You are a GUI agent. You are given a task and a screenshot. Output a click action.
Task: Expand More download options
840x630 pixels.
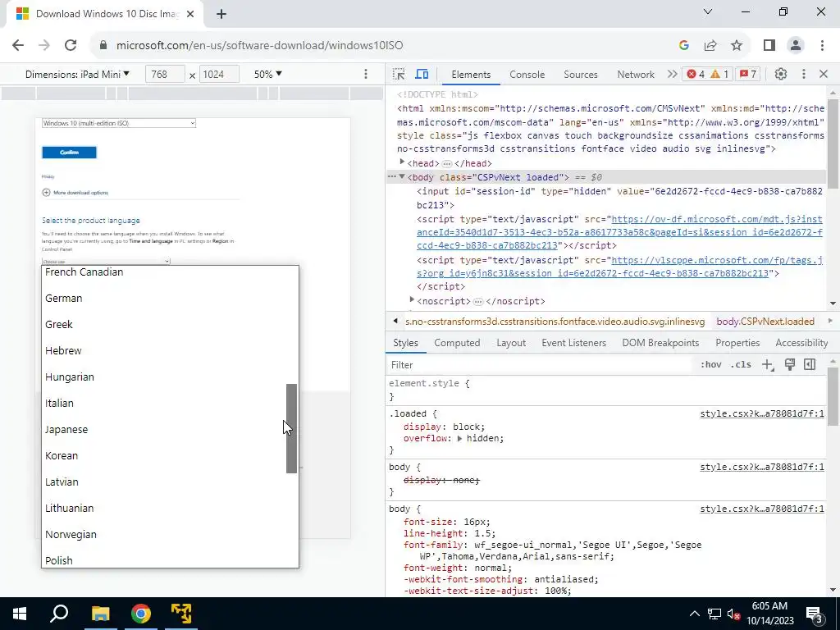[75, 192]
